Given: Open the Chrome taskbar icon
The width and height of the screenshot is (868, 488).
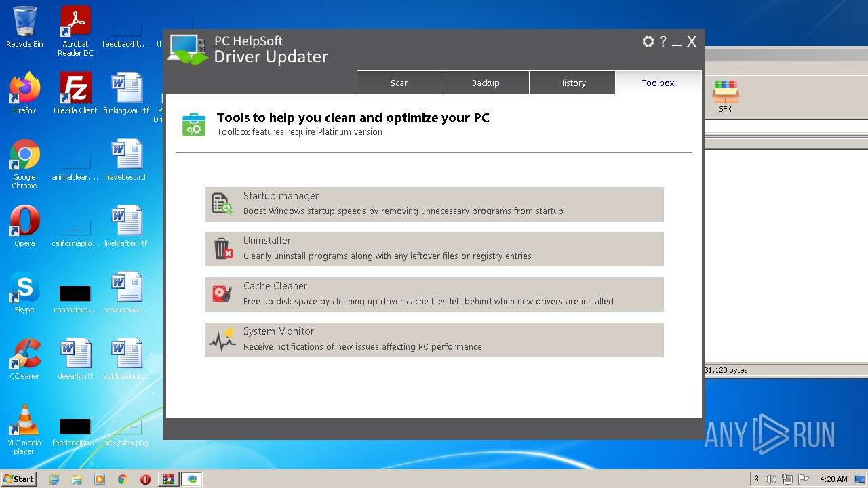Looking at the screenshot, I should point(123,479).
